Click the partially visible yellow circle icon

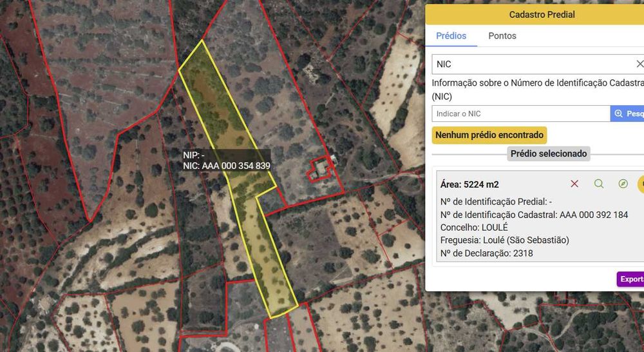[641, 184]
